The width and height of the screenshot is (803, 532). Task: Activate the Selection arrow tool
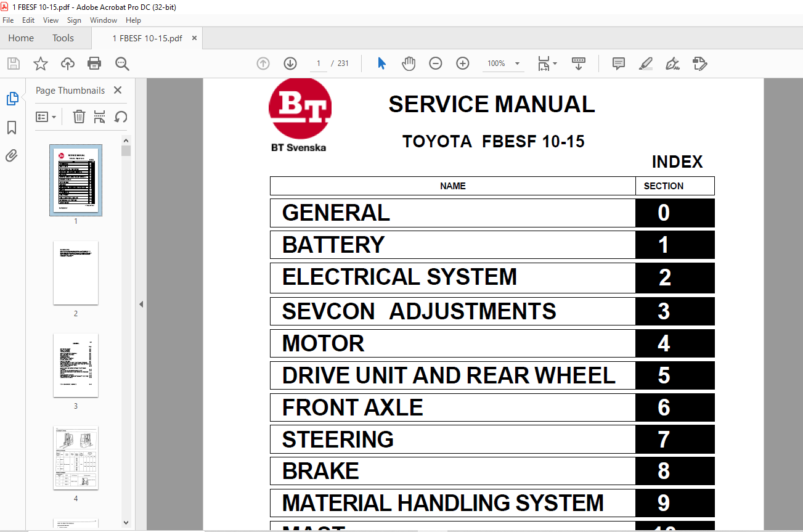381,63
